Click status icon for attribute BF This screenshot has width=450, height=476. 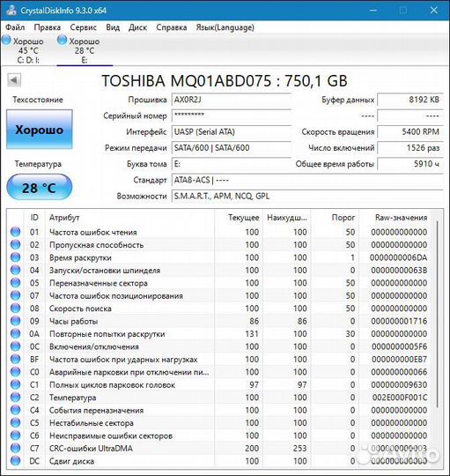click(x=16, y=360)
